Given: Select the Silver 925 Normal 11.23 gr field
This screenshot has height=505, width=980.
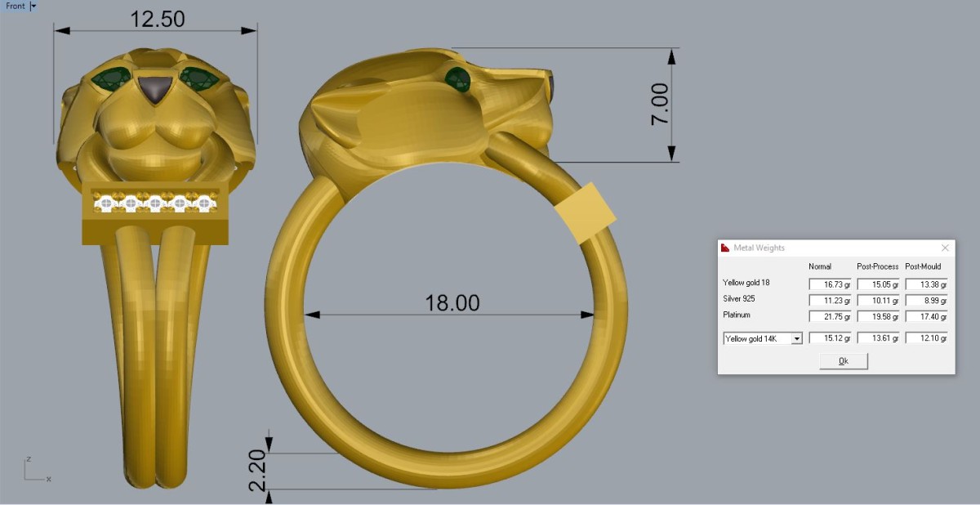Looking at the screenshot, I should [830, 300].
